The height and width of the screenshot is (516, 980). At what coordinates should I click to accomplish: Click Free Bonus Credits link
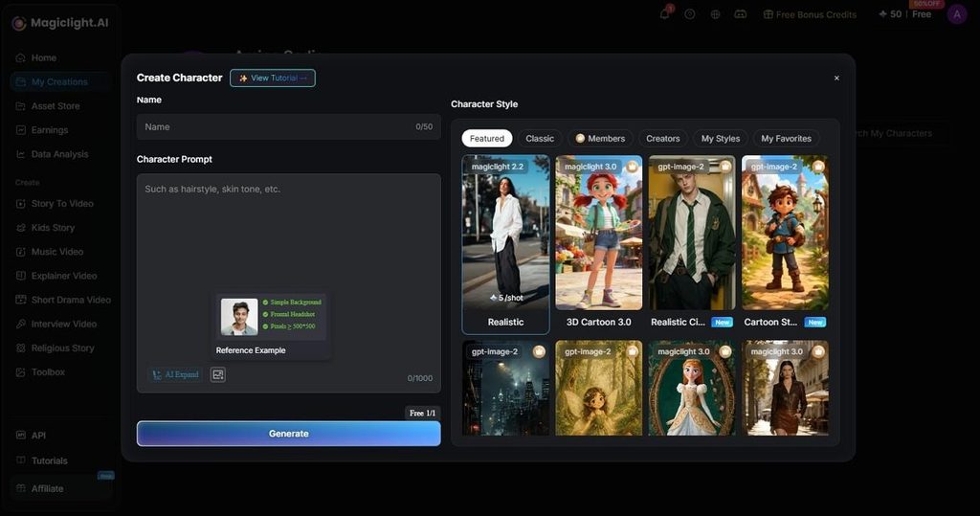click(x=810, y=14)
